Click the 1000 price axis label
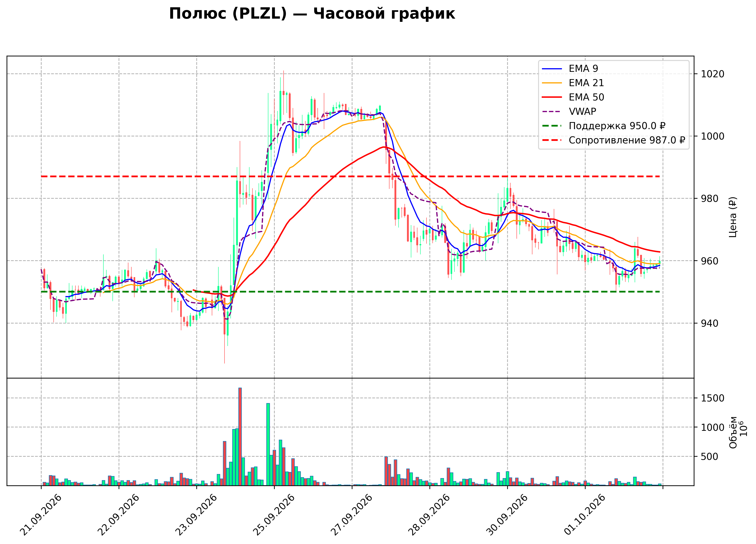756x544 pixels. 713,136
